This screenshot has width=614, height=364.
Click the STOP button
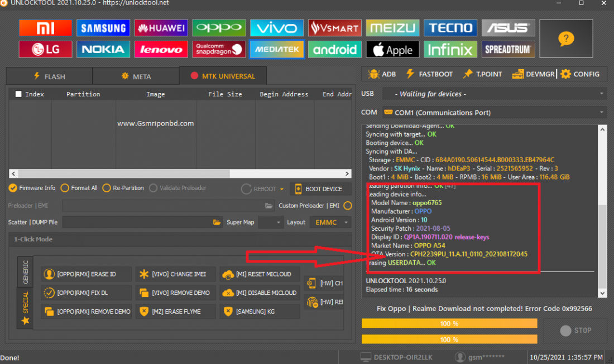[x=575, y=331]
